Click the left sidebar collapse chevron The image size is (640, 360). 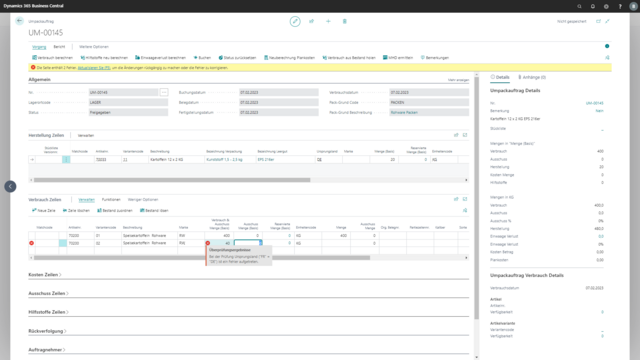10,187
